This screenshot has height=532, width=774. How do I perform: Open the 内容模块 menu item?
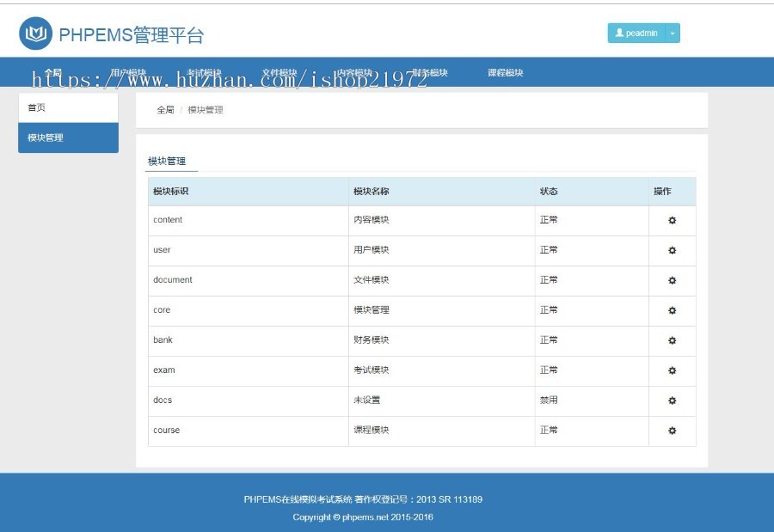355,73
